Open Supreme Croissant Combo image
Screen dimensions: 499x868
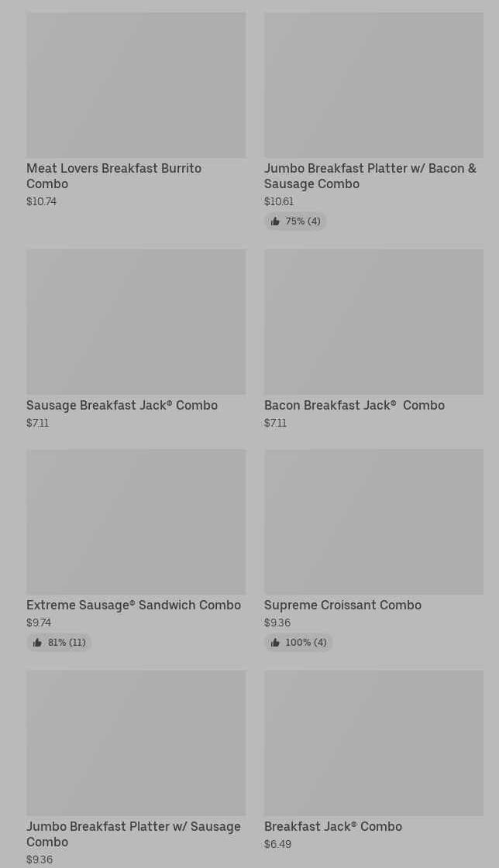click(x=373, y=522)
